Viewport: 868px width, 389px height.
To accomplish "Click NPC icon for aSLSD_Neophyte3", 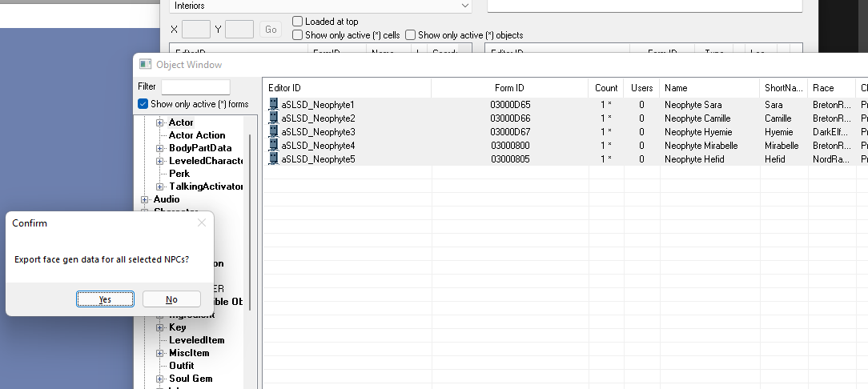I will pos(273,132).
